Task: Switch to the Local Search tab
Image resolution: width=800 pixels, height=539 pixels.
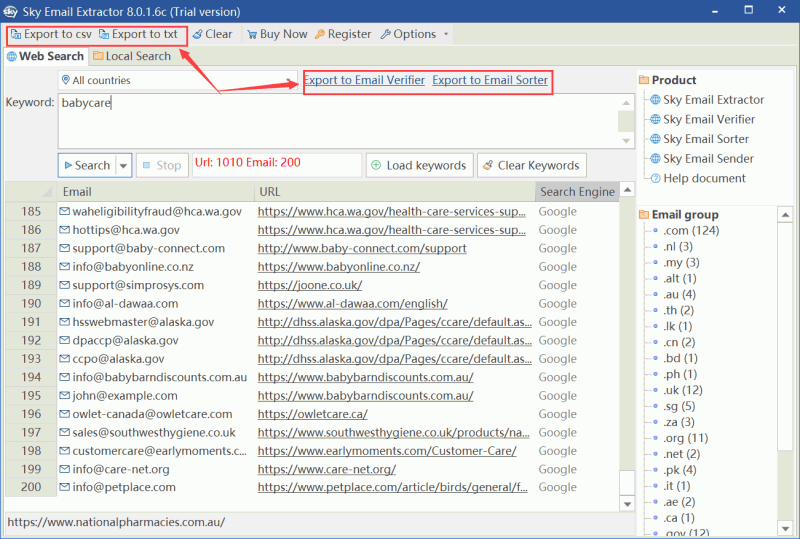Action: tap(132, 56)
